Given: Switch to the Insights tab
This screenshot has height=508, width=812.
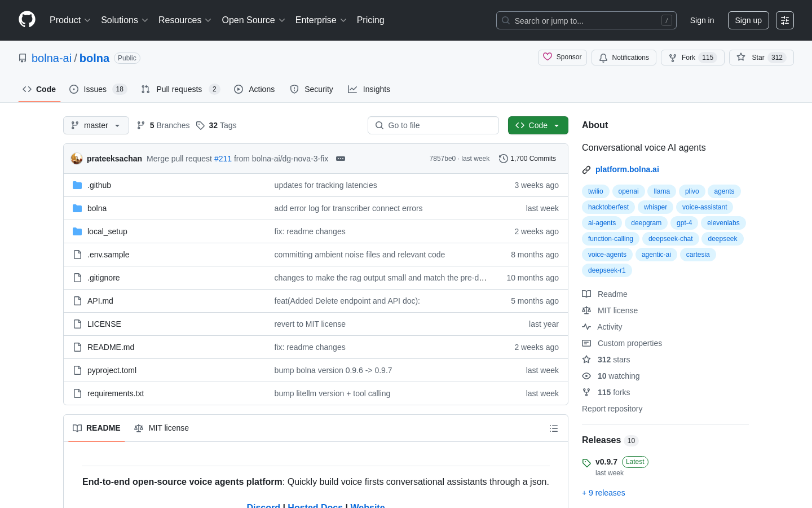Looking at the screenshot, I should [x=369, y=89].
